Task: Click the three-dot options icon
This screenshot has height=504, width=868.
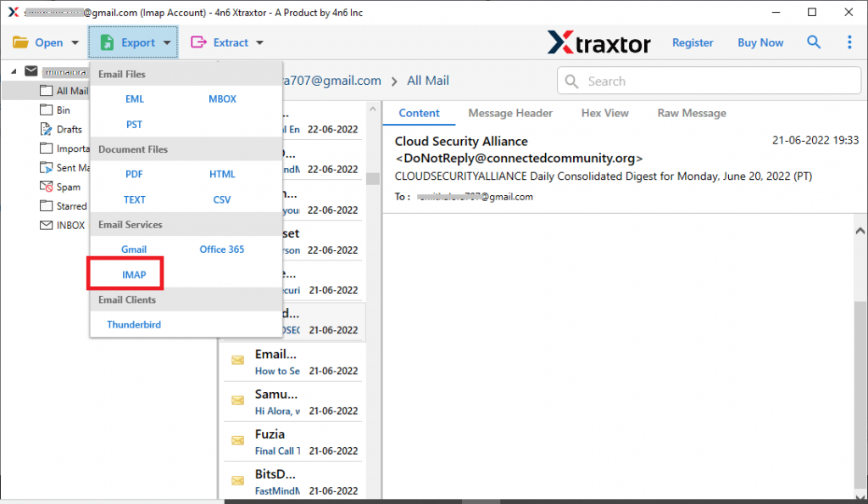Action: (x=850, y=42)
